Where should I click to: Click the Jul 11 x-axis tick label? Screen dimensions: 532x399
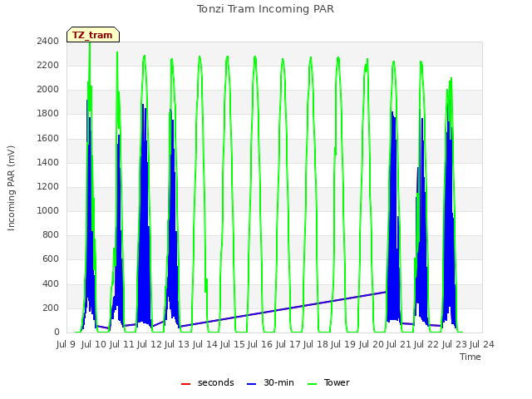(121, 345)
